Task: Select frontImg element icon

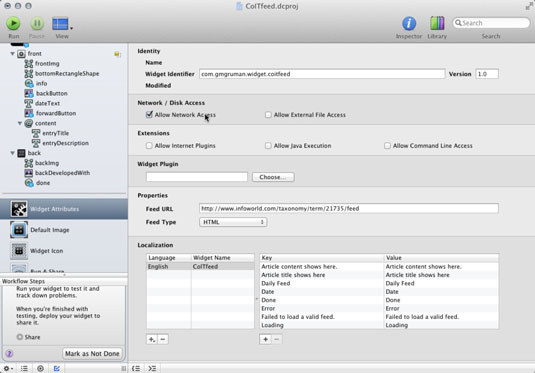Action: (29, 63)
